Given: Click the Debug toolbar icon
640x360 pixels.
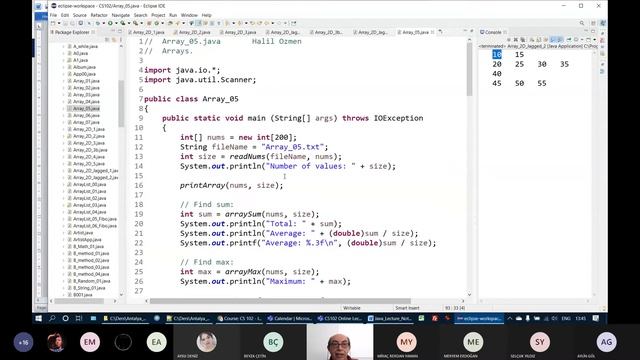Looking at the screenshot, I should tap(98, 23).
